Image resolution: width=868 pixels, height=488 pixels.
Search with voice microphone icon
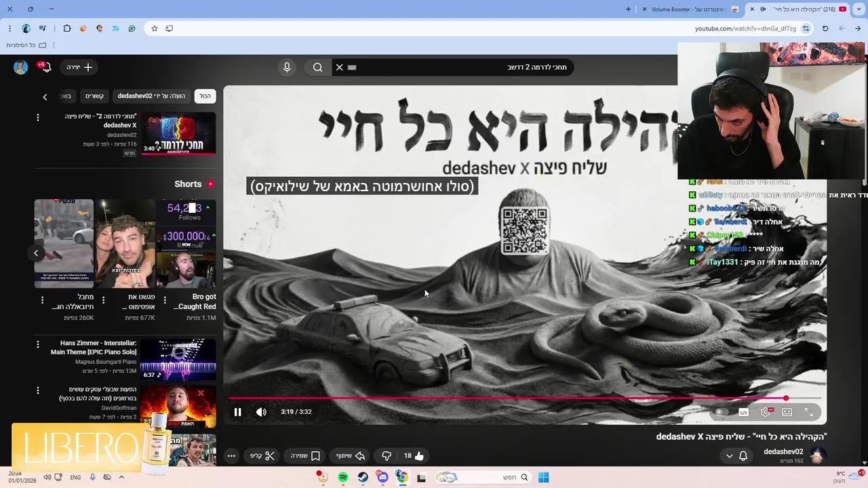(x=287, y=67)
